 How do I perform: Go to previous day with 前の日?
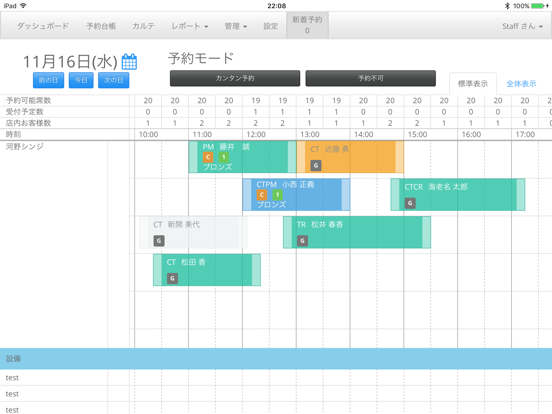49,80
